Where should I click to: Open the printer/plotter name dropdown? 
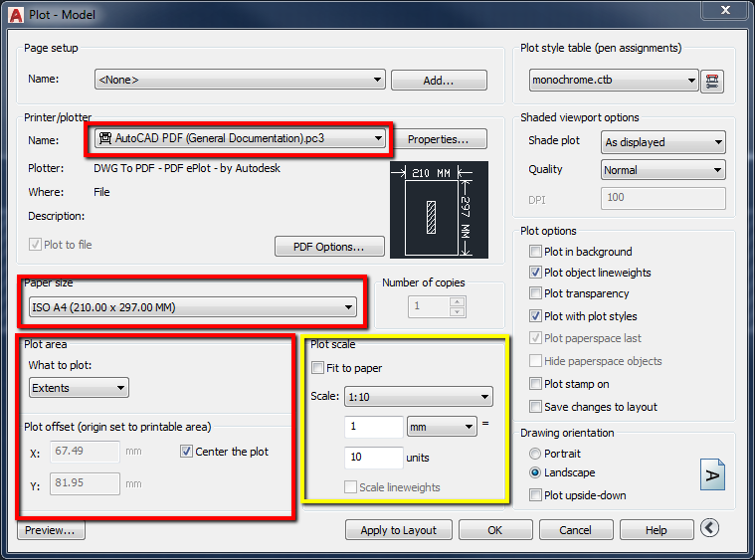240,138
